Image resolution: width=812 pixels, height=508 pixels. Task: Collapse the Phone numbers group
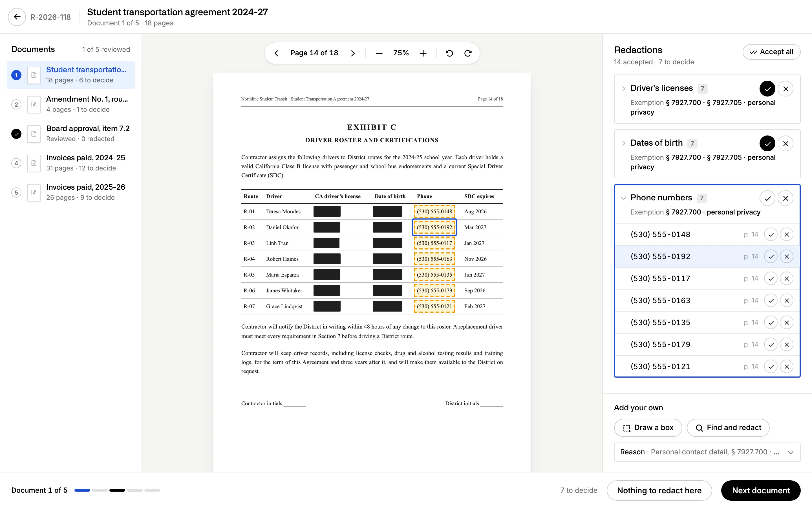click(623, 198)
